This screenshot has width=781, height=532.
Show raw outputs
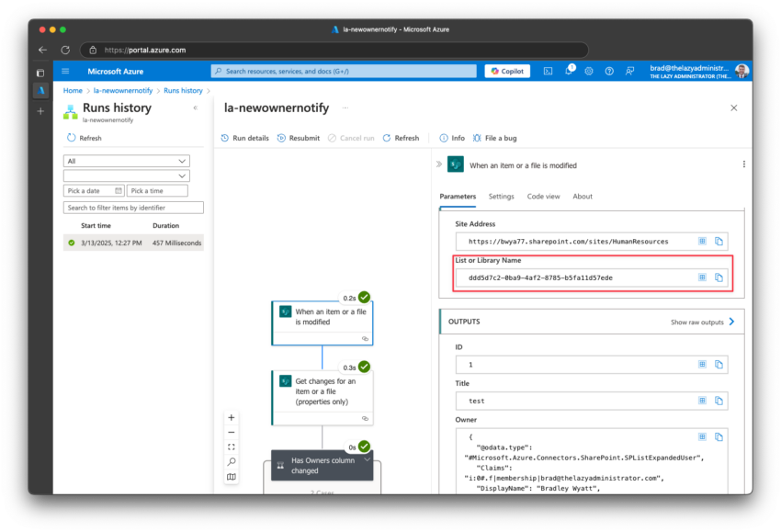[702, 323]
